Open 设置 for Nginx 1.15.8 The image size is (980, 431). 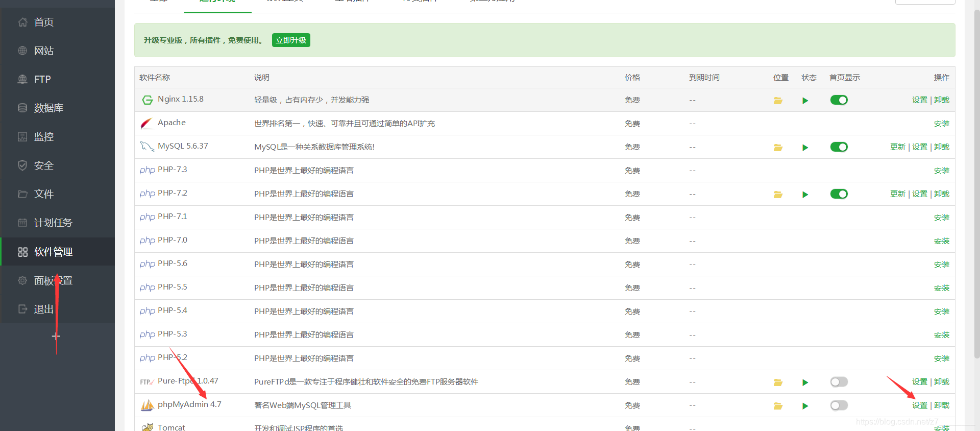click(920, 100)
